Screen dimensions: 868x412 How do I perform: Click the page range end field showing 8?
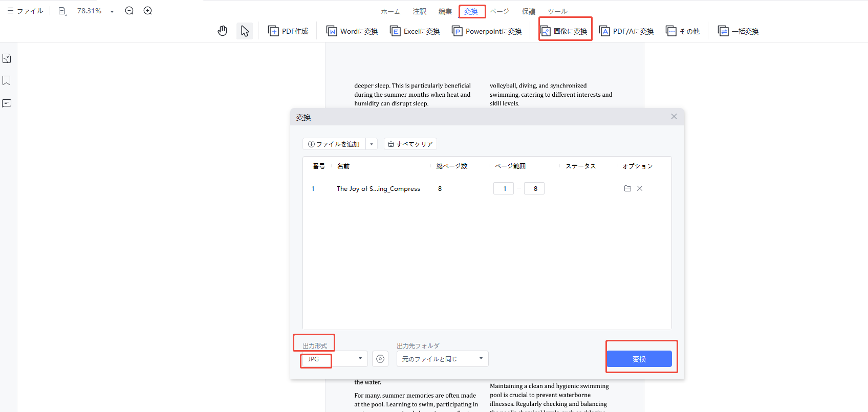tap(534, 188)
